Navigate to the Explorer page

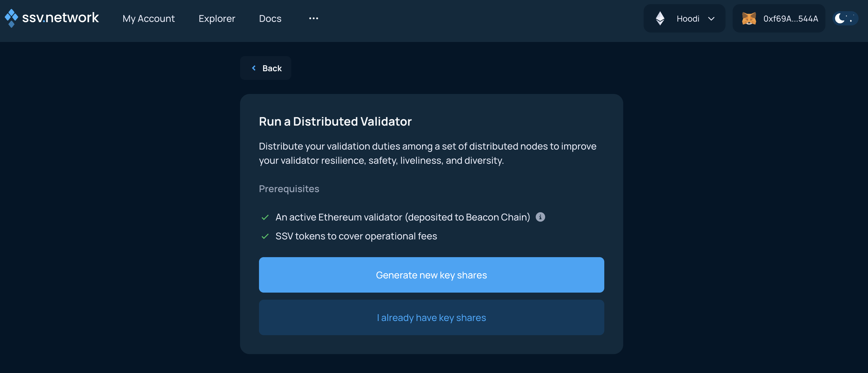(x=217, y=19)
